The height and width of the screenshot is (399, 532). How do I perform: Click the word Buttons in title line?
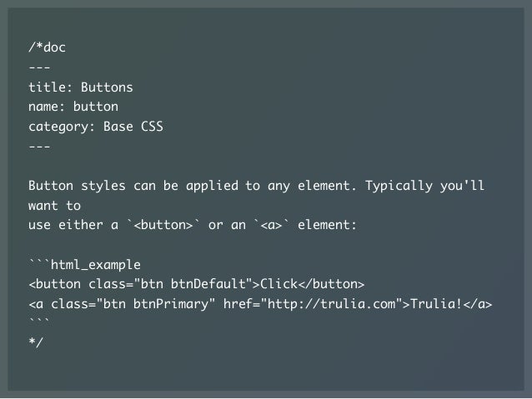(107, 87)
